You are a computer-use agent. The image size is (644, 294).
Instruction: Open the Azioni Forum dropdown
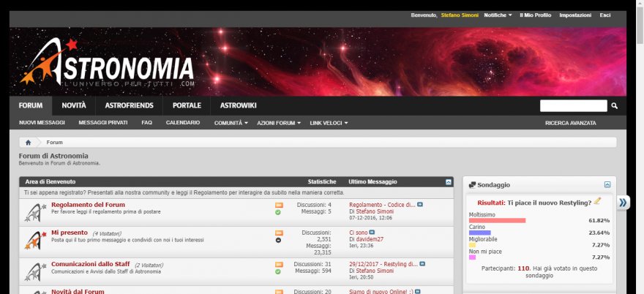[279, 123]
